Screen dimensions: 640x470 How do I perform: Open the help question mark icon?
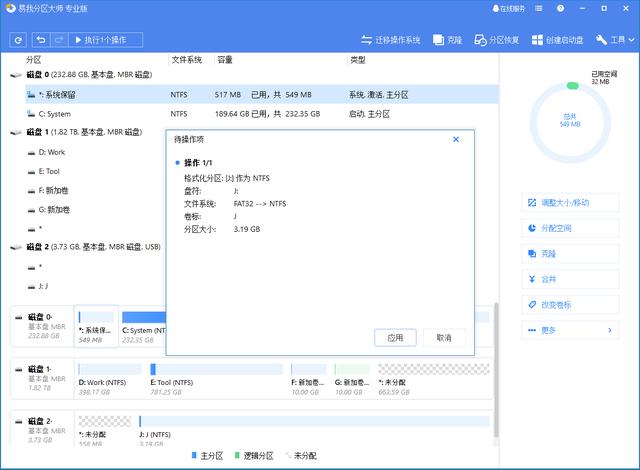[560, 9]
